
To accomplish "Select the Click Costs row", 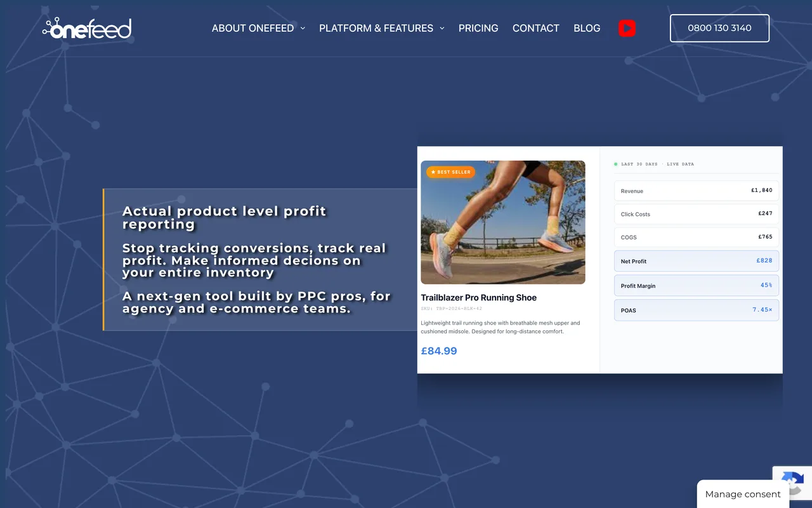I will click(697, 214).
